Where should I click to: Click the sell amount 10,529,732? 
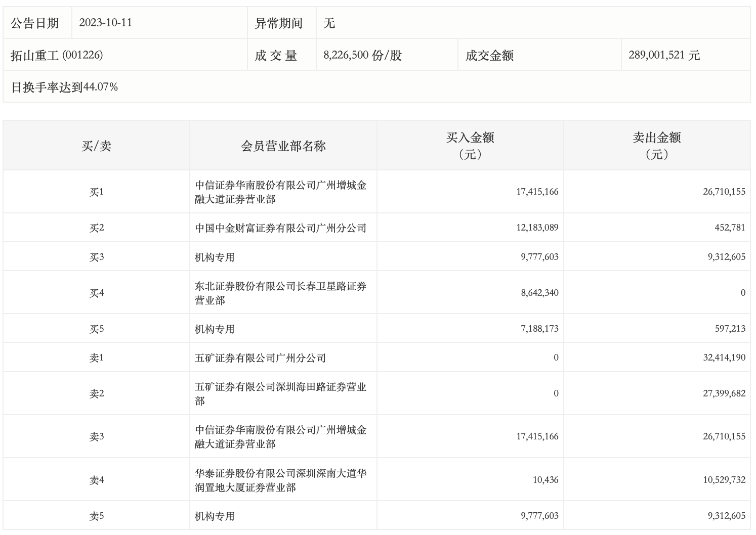click(x=724, y=480)
